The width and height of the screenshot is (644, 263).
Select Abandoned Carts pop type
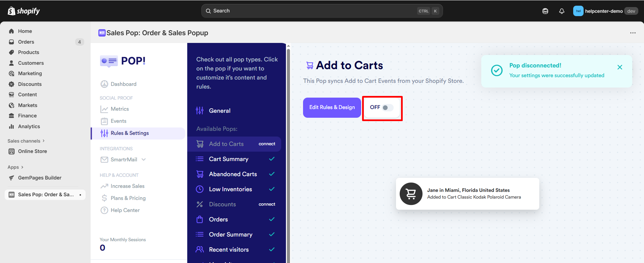coord(233,174)
